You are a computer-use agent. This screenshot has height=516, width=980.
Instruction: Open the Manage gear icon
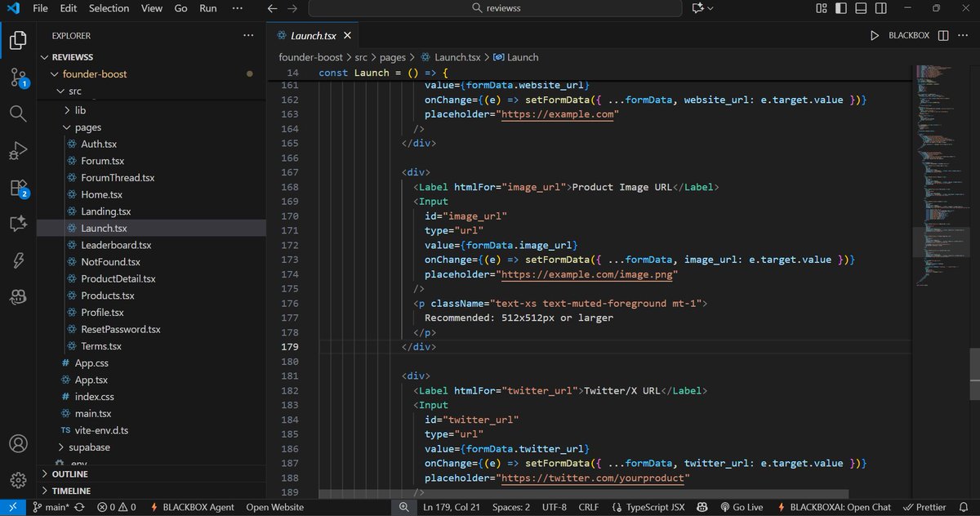18,480
